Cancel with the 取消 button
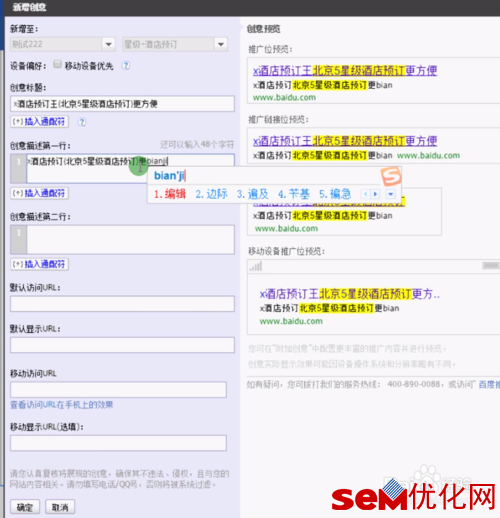This screenshot has height=518, width=500. coord(60,507)
